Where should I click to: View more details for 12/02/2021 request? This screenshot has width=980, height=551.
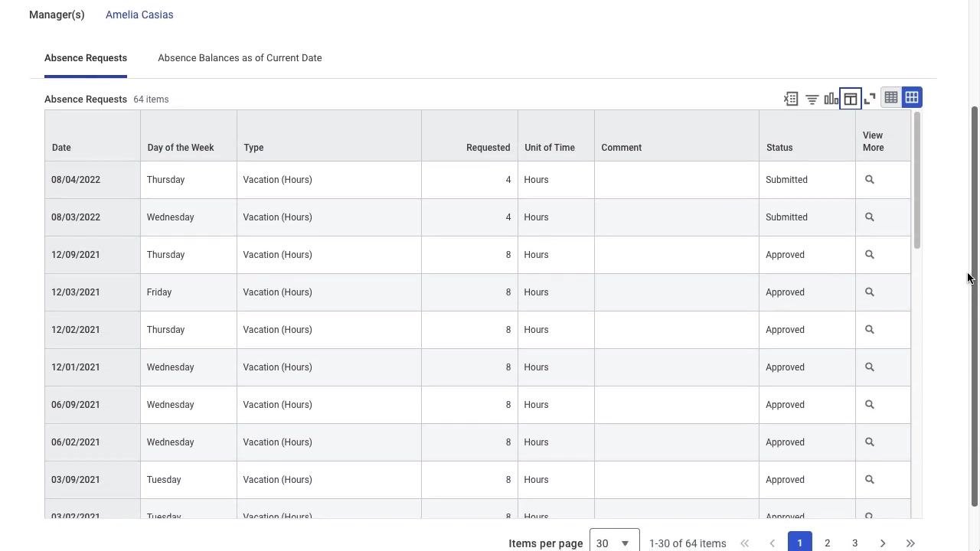tap(870, 330)
